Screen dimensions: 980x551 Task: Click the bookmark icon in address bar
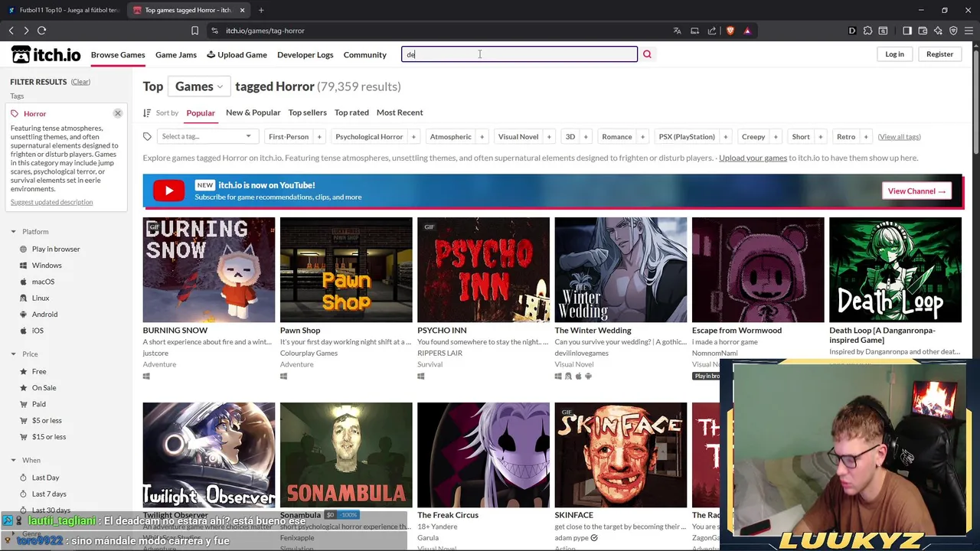coord(194,31)
